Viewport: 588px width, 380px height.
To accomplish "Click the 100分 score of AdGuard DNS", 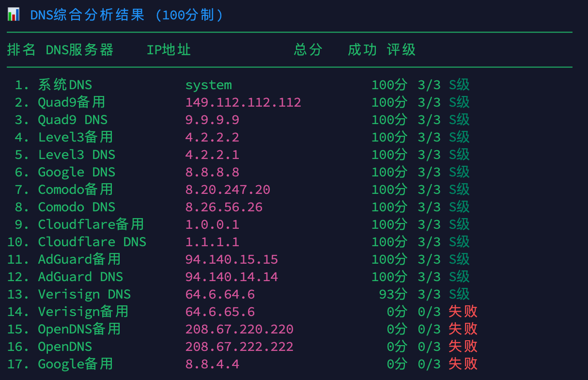I will click(389, 276).
